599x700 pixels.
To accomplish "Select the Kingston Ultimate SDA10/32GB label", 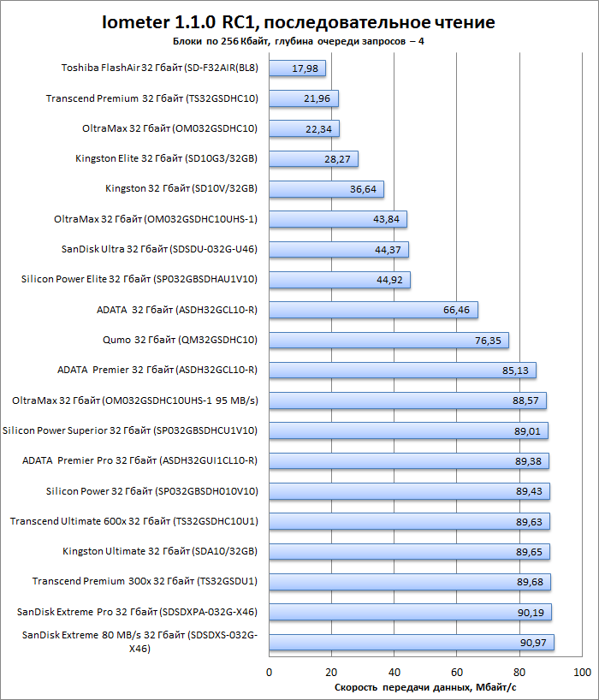I will pyautogui.click(x=160, y=551).
